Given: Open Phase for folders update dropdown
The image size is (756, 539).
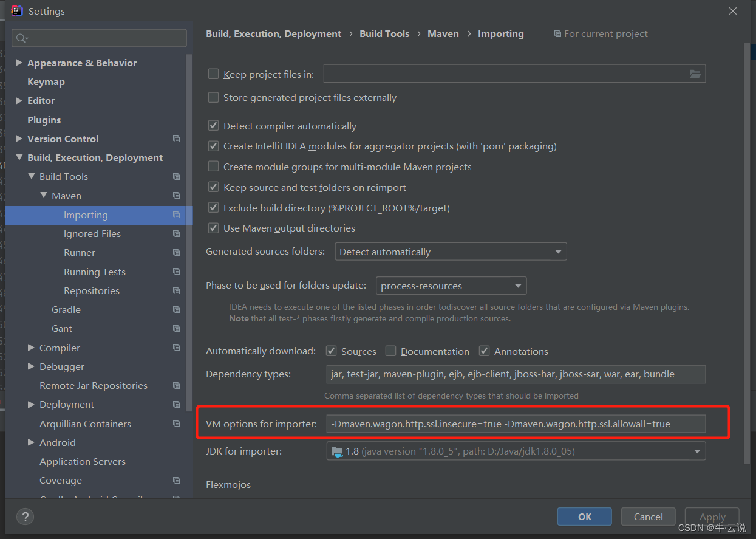Looking at the screenshot, I should coord(451,286).
